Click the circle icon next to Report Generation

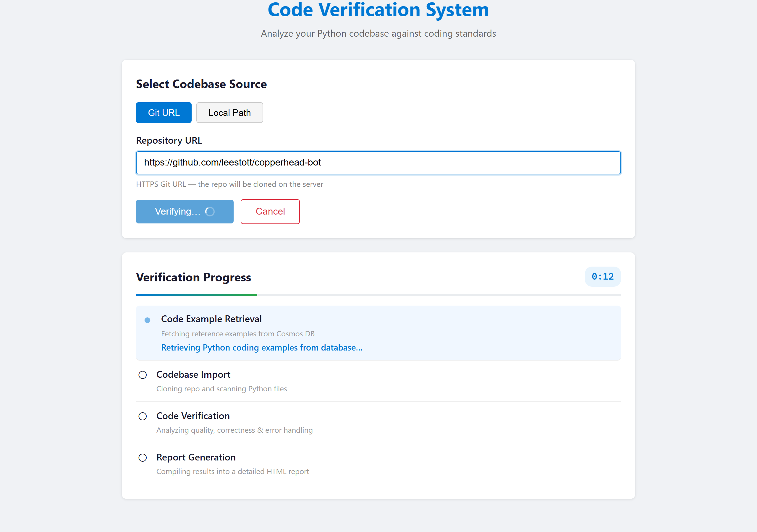click(143, 458)
